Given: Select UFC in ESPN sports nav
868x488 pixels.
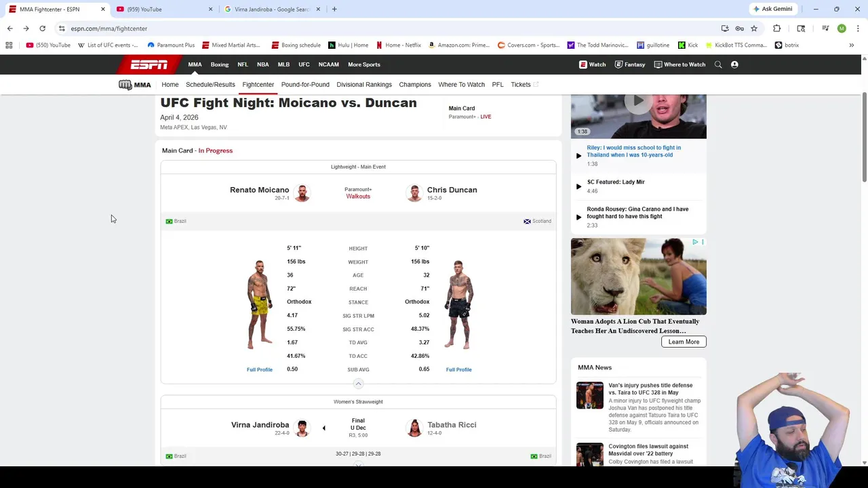Looking at the screenshot, I should pyautogui.click(x=304, y=64).
